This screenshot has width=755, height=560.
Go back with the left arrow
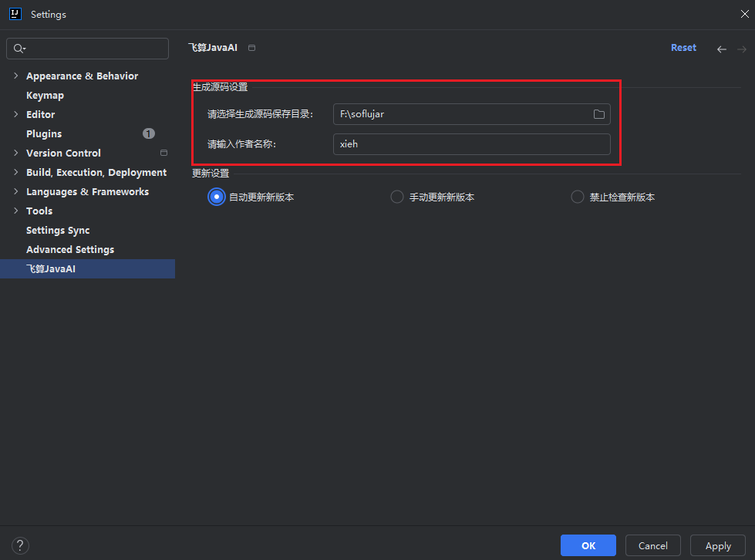721,49
